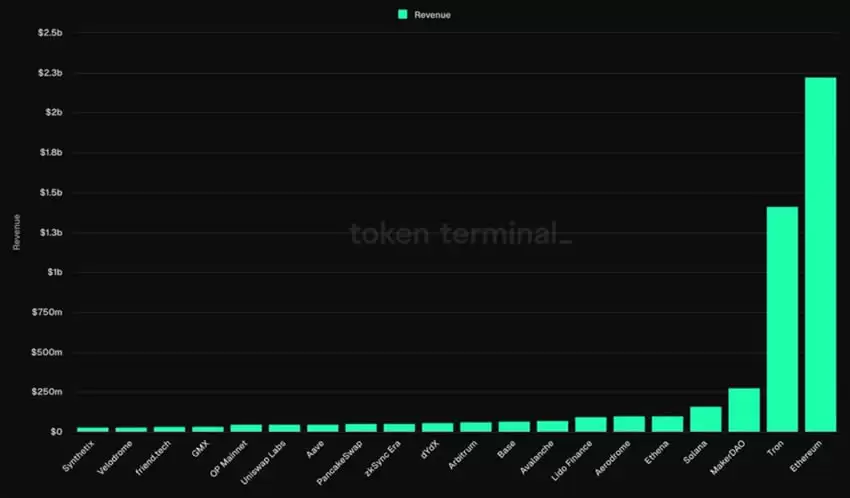Click the MakerDAO bar
The height and width of the screenshot is (498, 850).
coord(744,410)
